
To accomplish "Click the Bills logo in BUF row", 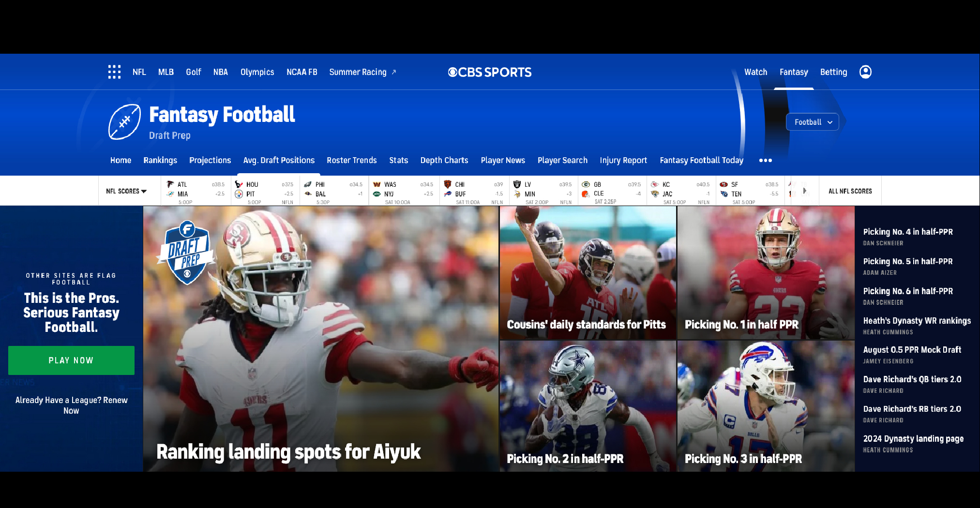I will pyautogui.click(x=448, y=194).
